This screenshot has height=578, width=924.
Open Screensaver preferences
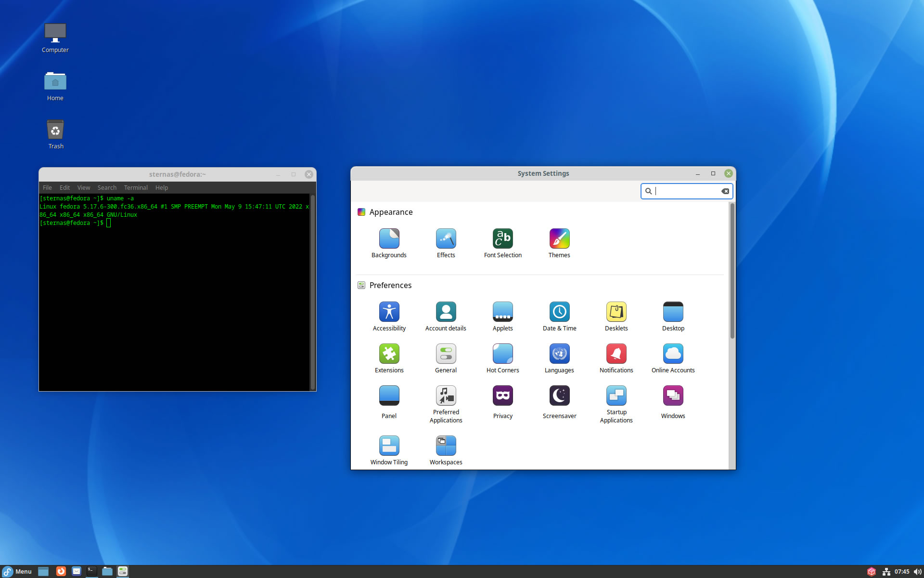559,402
